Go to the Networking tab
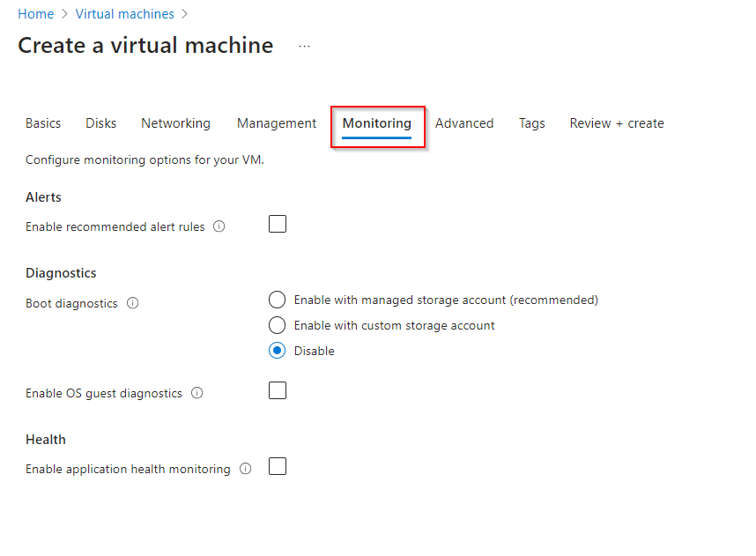756x556 pixels. tap(175, 123)
